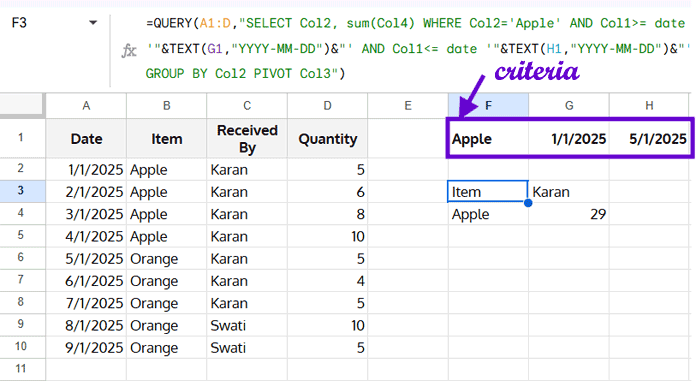Select column B header
The height and width of the screenshot is (381, 696).
[x=166, y=106]
